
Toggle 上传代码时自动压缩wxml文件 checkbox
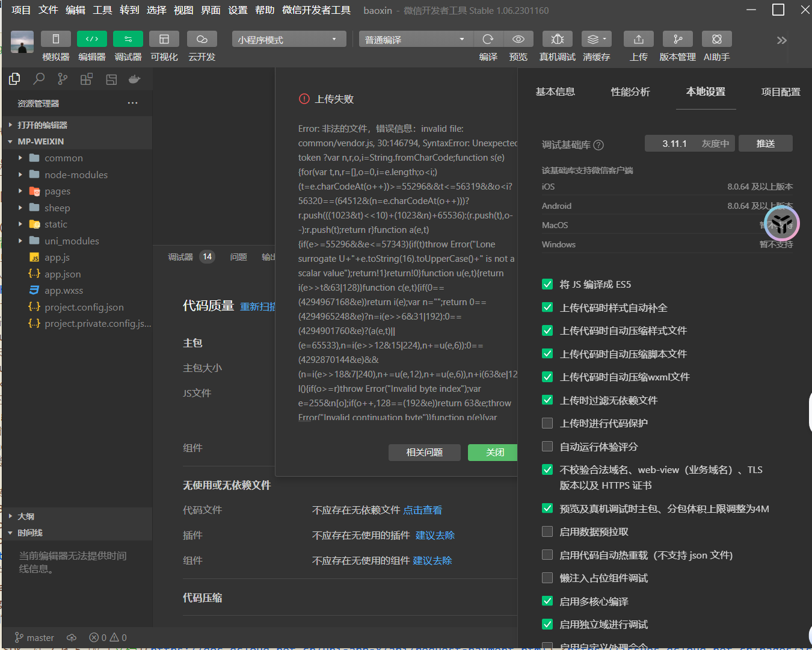[547, 377]
